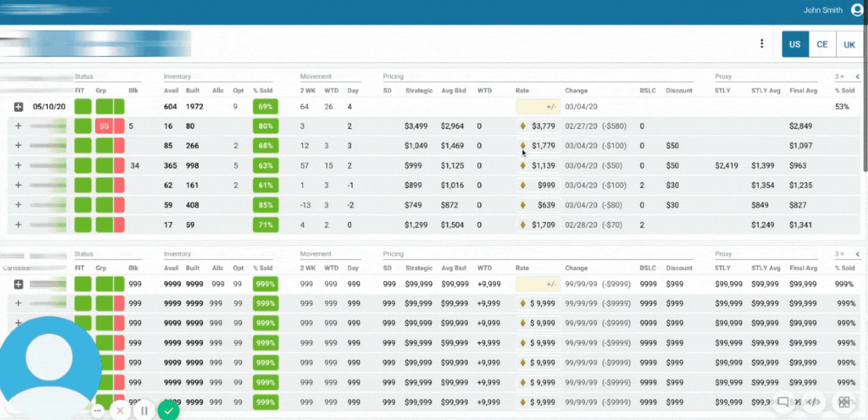Expand the row with rate $1,709
The width and height of the screenshot is (868, 420).
[18, 224]
